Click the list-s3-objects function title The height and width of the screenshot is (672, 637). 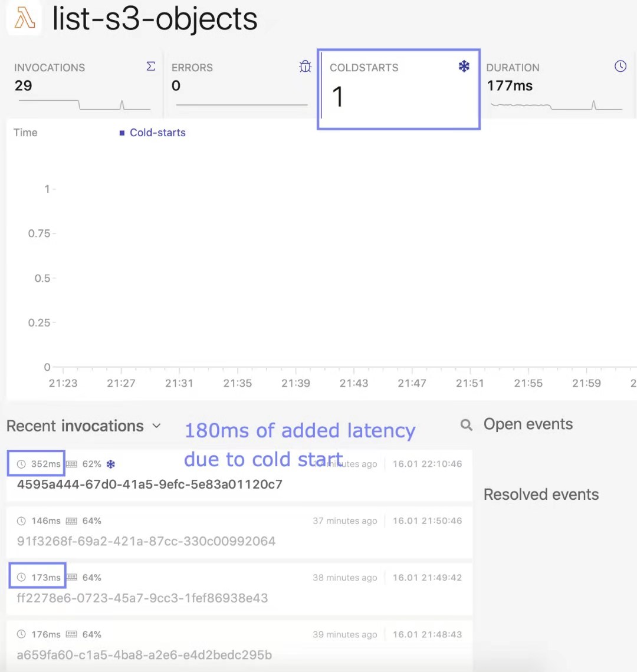(x=155, y=19)
